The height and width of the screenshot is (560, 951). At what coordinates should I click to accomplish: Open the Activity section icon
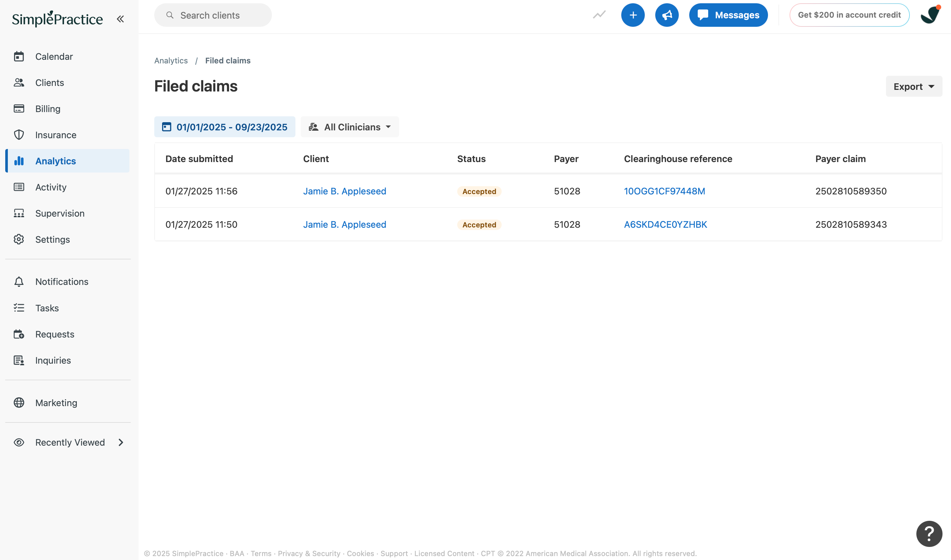pos(19,187)
